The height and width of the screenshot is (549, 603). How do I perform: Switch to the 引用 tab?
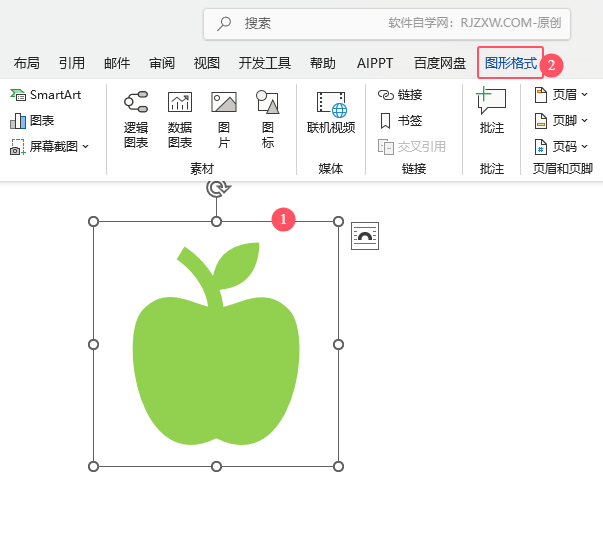point(72,63)
